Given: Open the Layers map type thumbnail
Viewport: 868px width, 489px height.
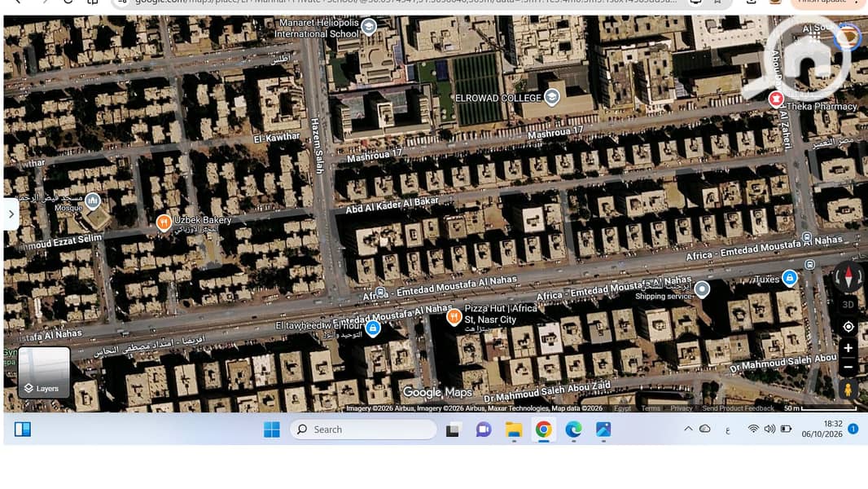Looking at the screenshot, I should point(44,372).
